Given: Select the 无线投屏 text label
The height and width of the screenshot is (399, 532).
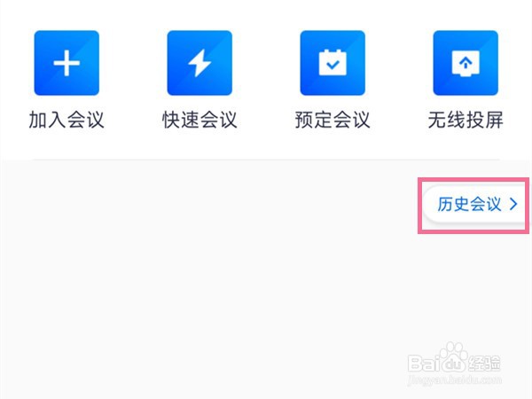Looking at the screenshot, I should click(x=465, y=120).
